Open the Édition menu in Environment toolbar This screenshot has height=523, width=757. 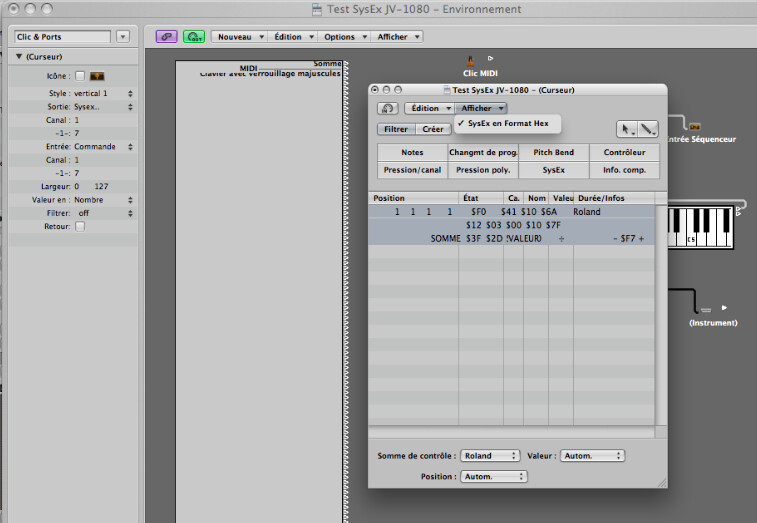point(293,37)
